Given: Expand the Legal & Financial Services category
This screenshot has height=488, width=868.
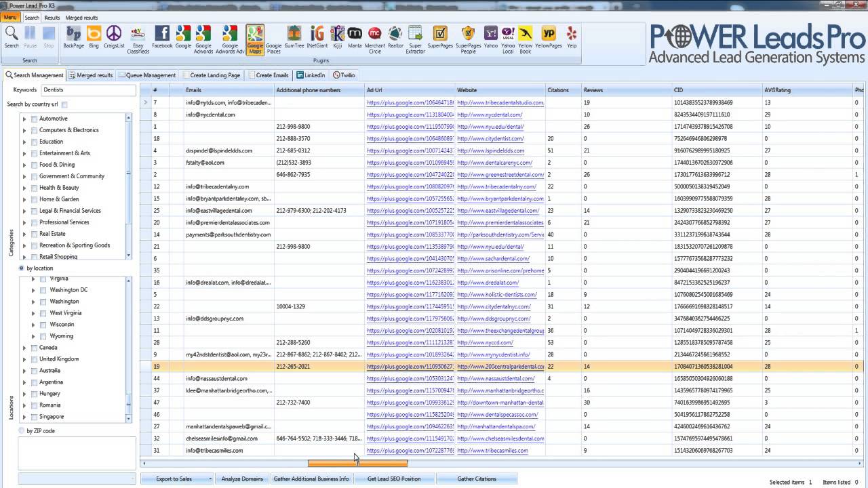Looking at the screenshot, I should (24, 211).
